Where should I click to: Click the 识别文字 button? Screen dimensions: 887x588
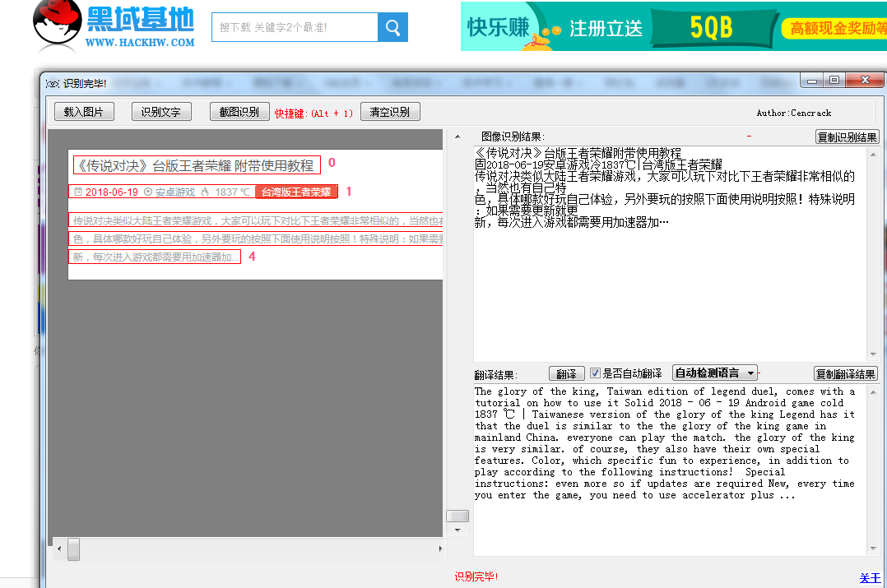click(x=161, y=112)
